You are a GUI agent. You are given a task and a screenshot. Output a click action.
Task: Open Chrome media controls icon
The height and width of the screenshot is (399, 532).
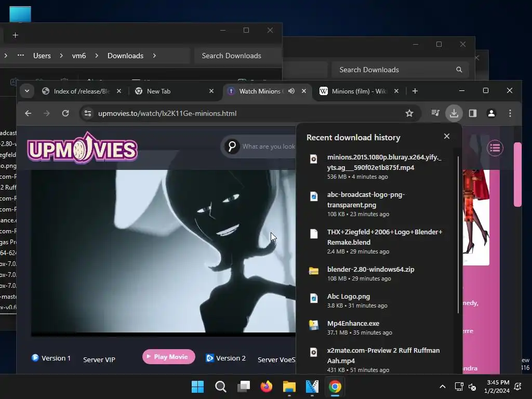(435, 113)
